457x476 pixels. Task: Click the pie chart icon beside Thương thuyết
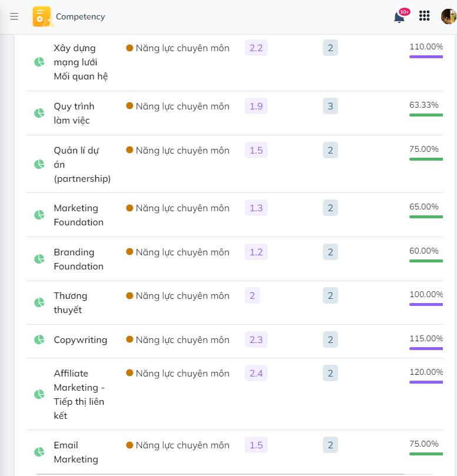pos(39,302)
